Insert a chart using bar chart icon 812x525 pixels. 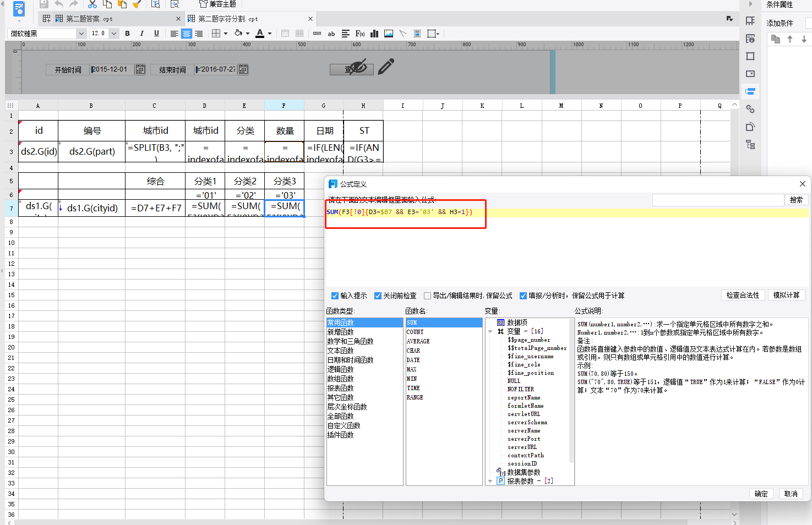pyautogui.click(x=374, y=34)
